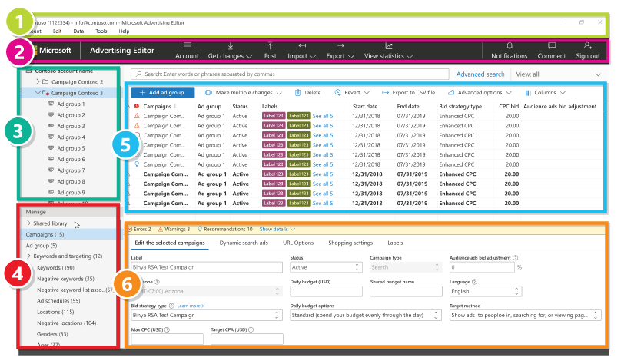Sort by CPC bid column header

(509, 106)
